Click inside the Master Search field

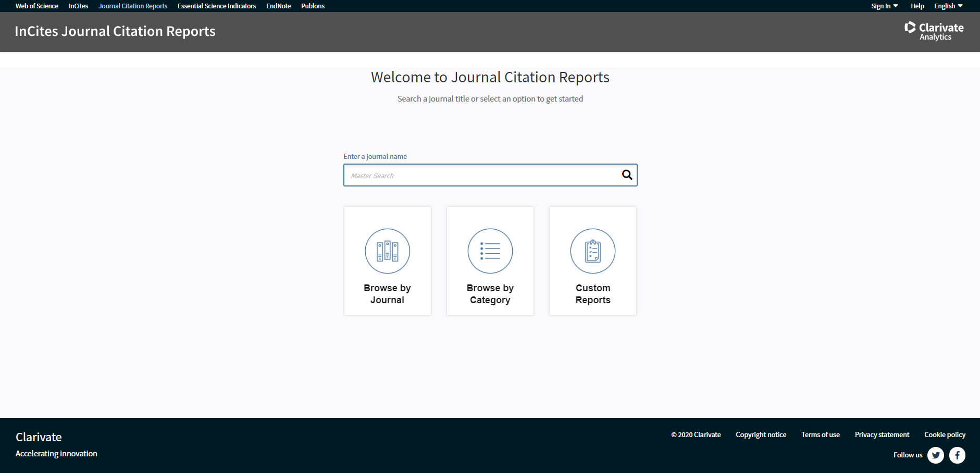click(x=479, y=175)
